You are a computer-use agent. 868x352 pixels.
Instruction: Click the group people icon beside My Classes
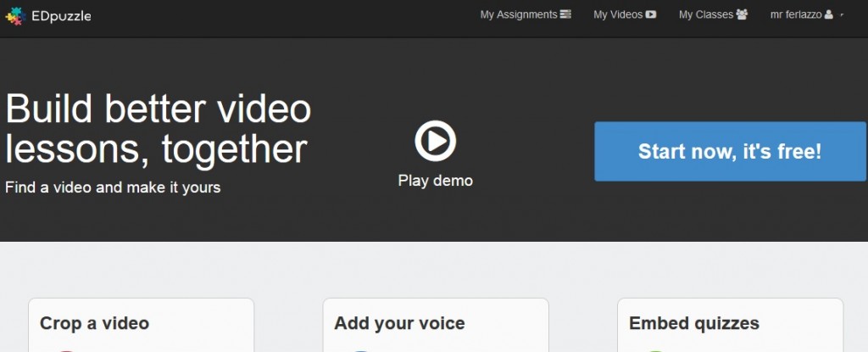[742, 14]
